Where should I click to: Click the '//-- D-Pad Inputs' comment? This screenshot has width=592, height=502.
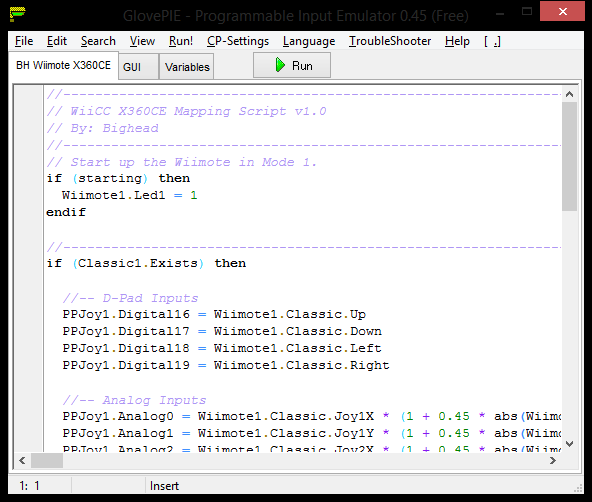(130, 298)
